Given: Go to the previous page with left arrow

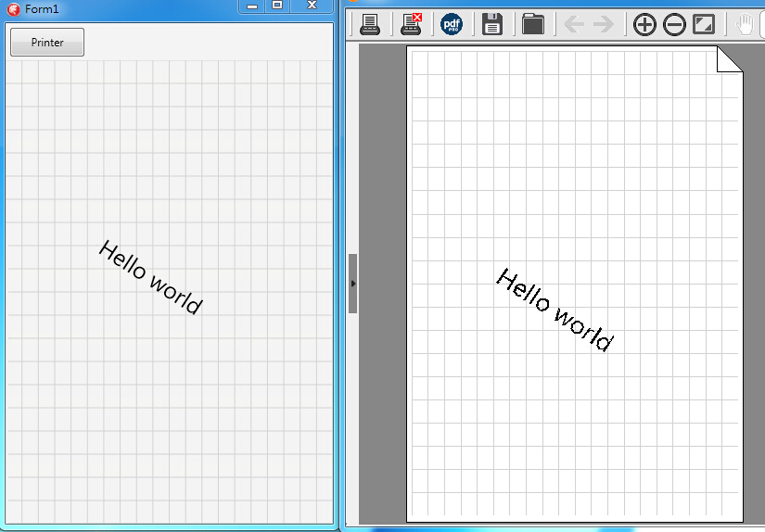Looking at the screenshot, I should (574, 24).
